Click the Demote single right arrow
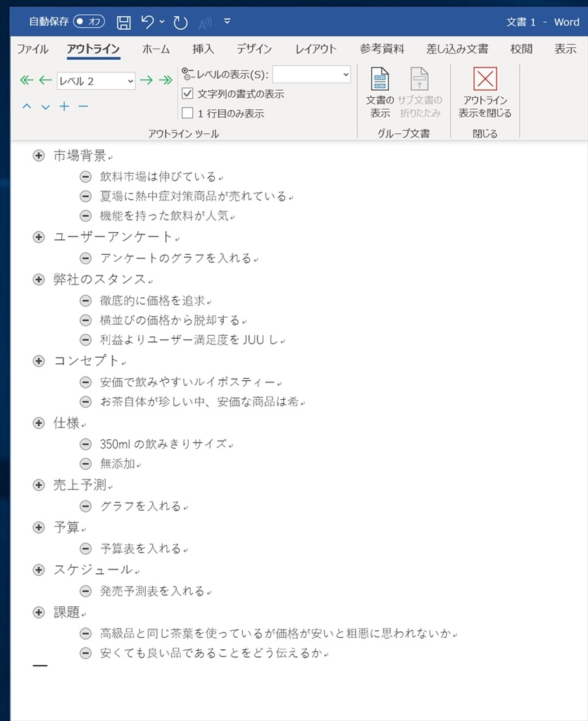 click(x=146, y=80)
